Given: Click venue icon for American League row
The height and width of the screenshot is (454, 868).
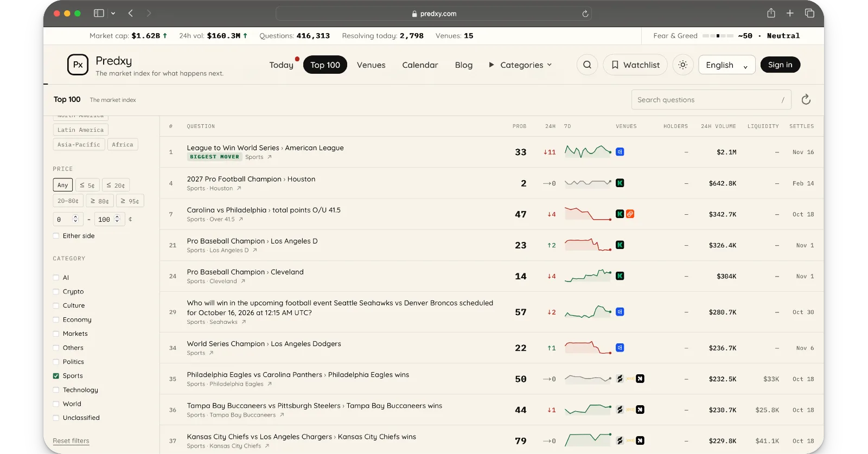Looking at the screenshot, I should point(620,152).
